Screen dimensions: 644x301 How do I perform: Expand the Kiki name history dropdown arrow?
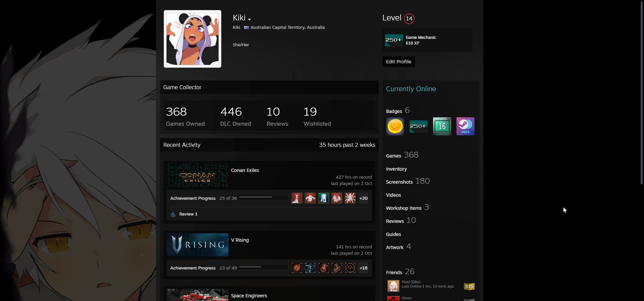(250, 19)
